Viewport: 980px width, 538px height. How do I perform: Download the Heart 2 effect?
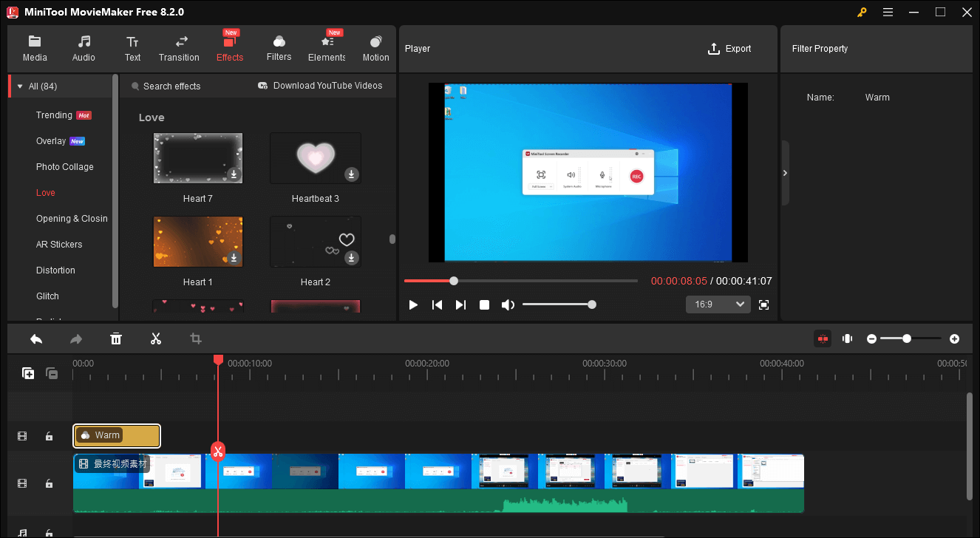point(352,258)
